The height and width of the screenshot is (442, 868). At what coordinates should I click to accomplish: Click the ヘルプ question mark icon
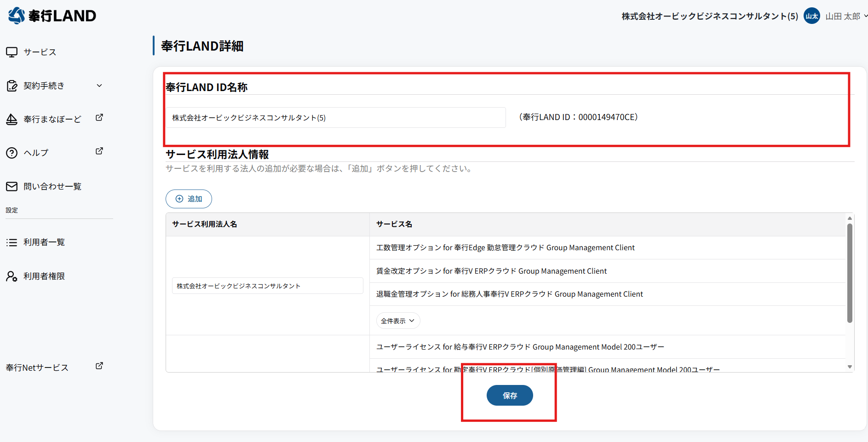tap(12, 153)
